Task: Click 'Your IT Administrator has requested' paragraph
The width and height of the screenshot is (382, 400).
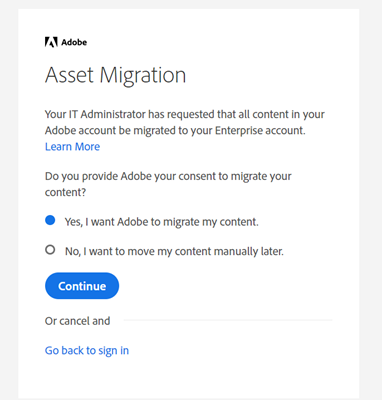Action: pyautogui.click(x=185, y=122)
